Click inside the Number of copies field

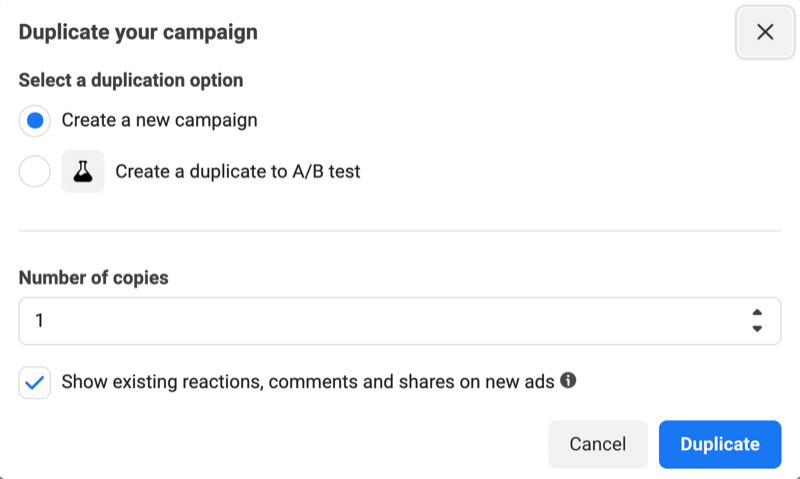(x=400, y=321)
